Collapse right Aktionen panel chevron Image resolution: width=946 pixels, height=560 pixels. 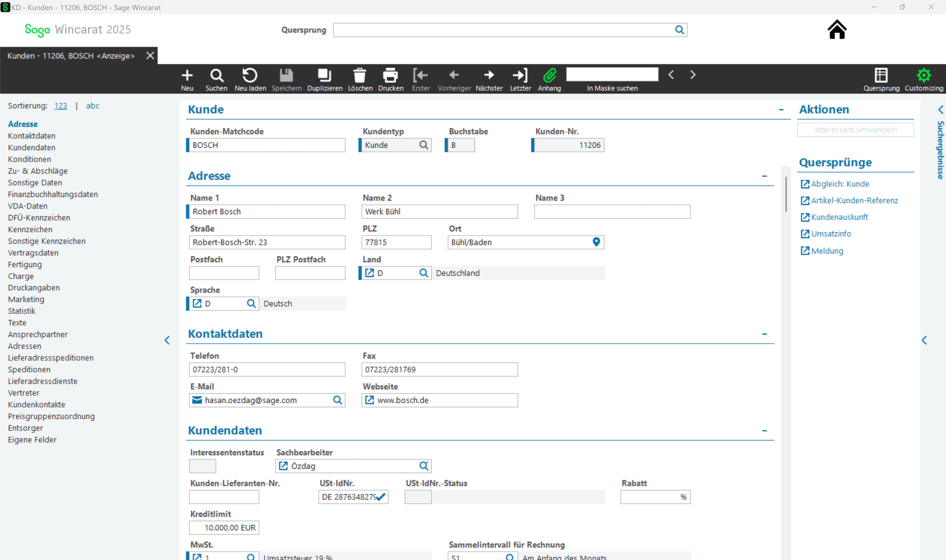tap(924, 340)
